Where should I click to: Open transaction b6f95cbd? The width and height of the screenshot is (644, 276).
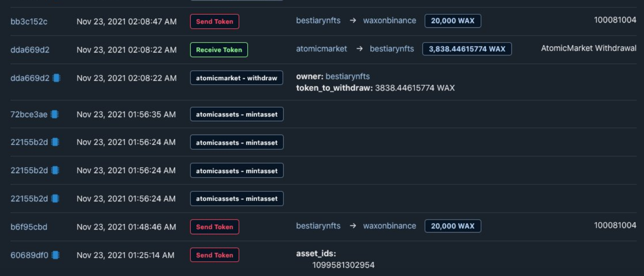(29, 227)
